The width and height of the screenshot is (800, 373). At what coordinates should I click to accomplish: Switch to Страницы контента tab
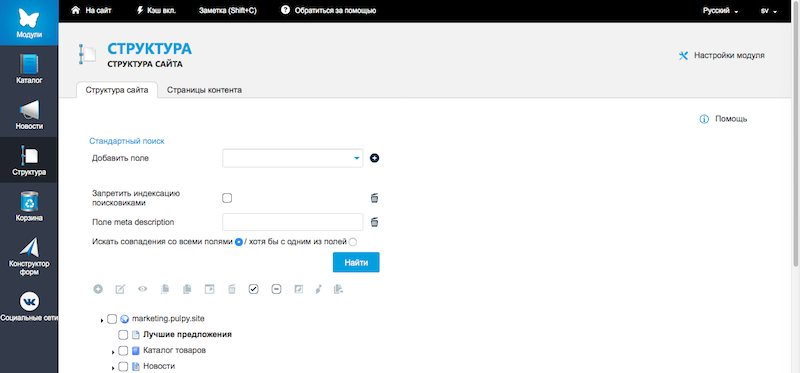pyautogui.click(x=204, y=90)
